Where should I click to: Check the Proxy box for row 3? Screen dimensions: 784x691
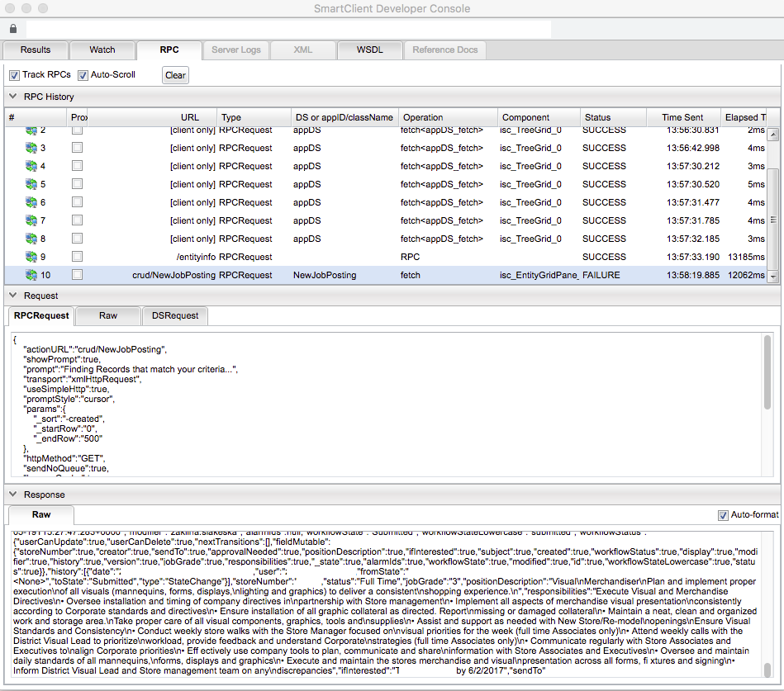(x=77, y=148)
